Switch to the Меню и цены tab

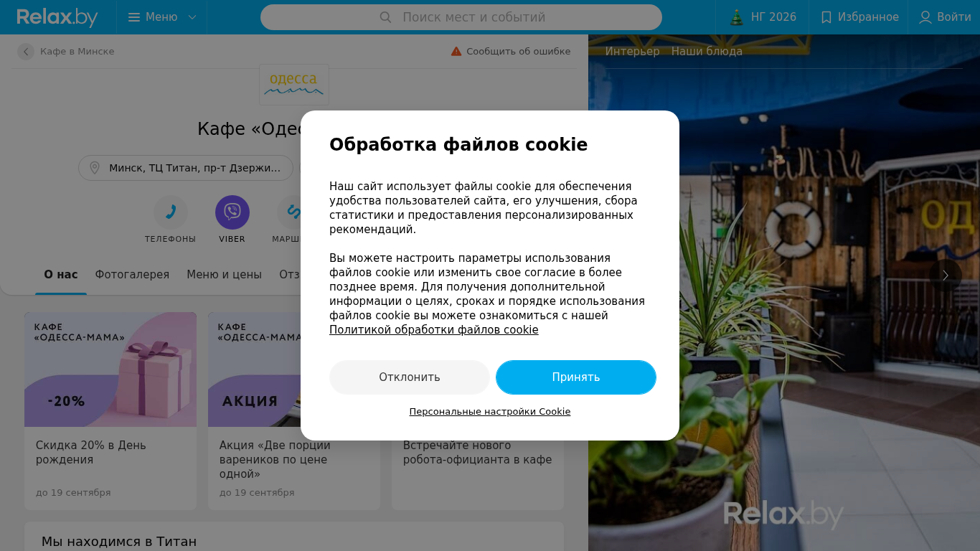(x=224, y=275)
